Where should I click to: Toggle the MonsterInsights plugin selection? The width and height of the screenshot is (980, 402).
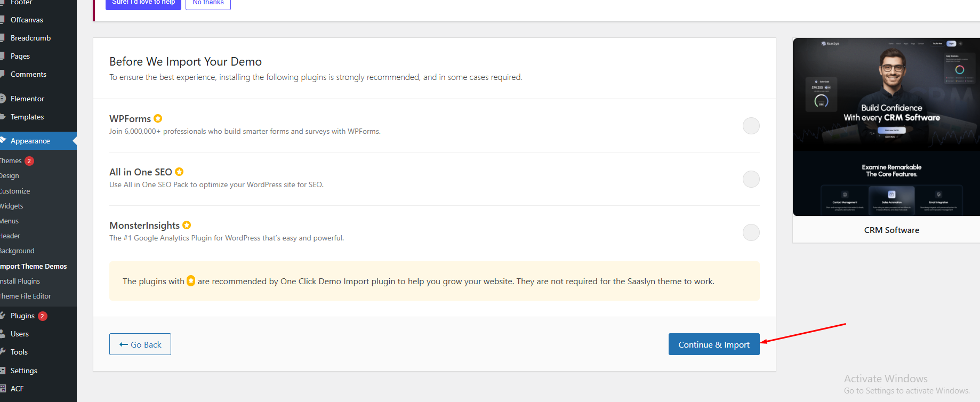click(751, 232)
